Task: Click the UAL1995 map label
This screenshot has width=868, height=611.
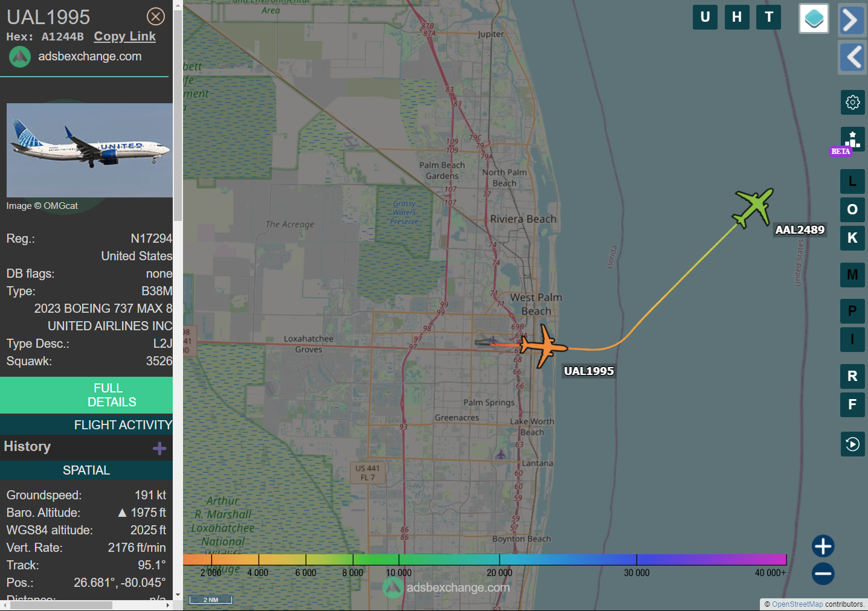Action: (x=589, y=371)
